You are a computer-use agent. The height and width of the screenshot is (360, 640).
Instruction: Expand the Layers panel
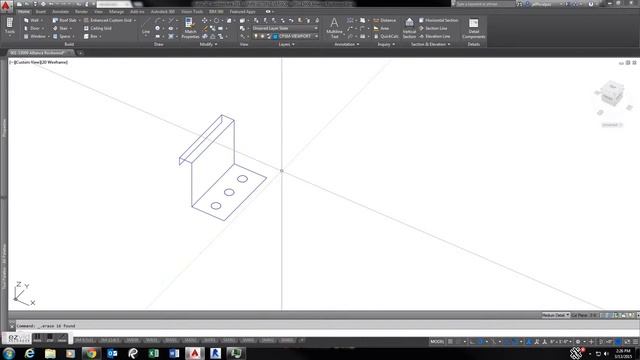[x=286, y=44]
